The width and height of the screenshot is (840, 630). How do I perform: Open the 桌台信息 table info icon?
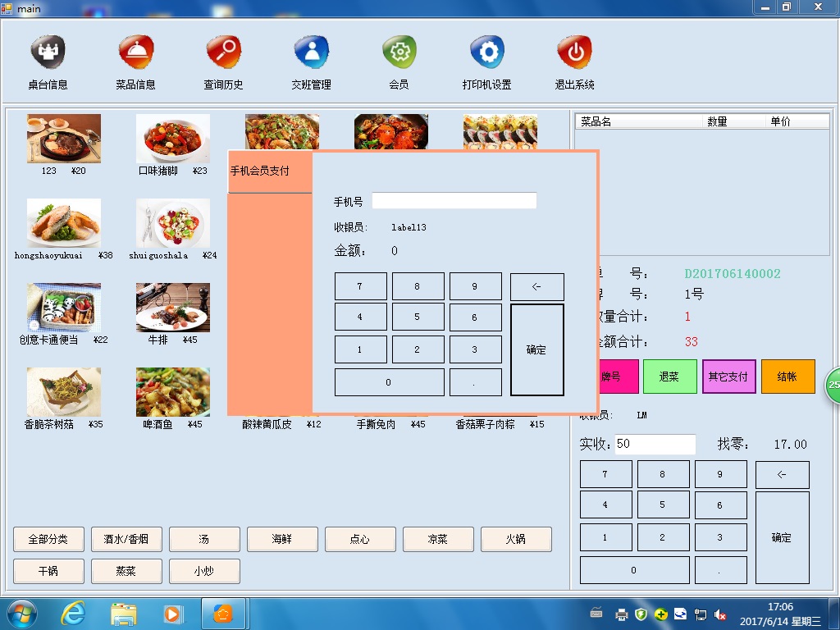click(48, 53)
